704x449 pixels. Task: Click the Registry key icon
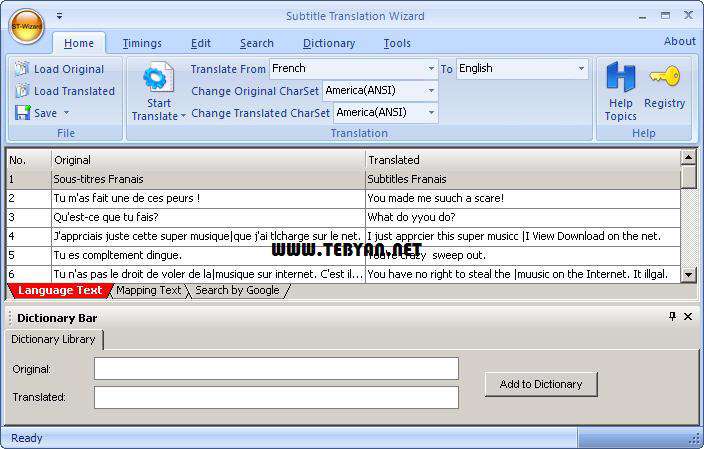coord(664,76)
